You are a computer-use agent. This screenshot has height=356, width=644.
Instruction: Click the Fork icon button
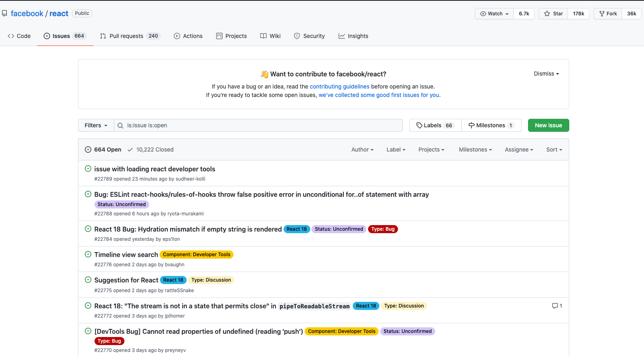point(602,14)
